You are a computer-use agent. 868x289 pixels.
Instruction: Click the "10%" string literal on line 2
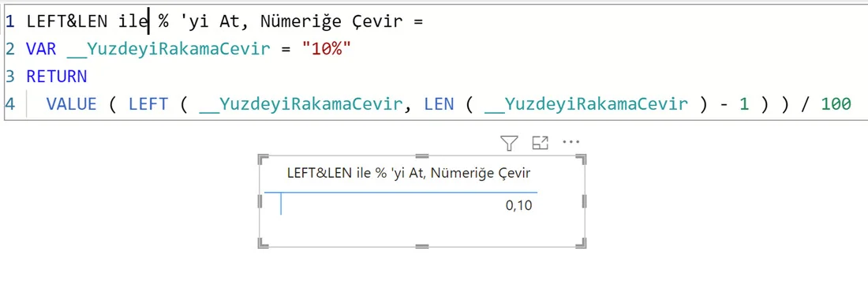click(x=327, y=49)
